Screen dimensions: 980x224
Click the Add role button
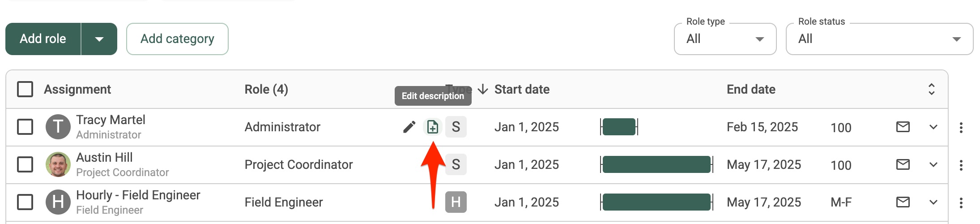pyautogui.click(x=43, y=39)
